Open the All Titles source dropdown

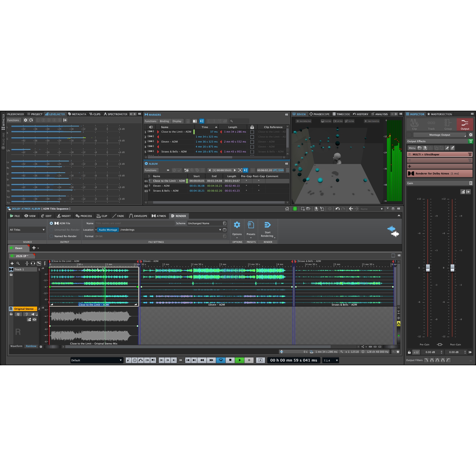click(27, 230)
